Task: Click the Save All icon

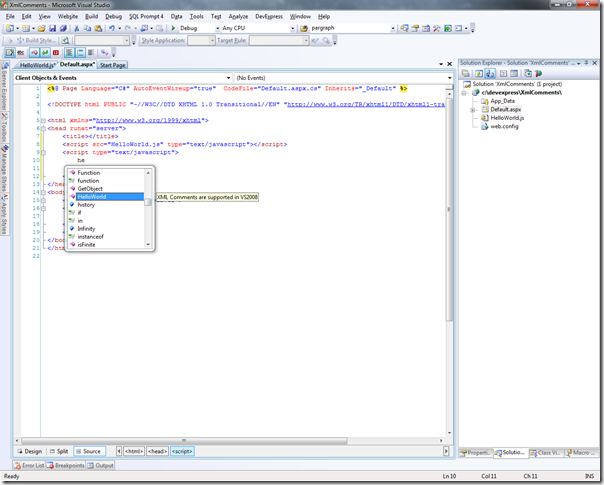Action: (x=63, y=28)
